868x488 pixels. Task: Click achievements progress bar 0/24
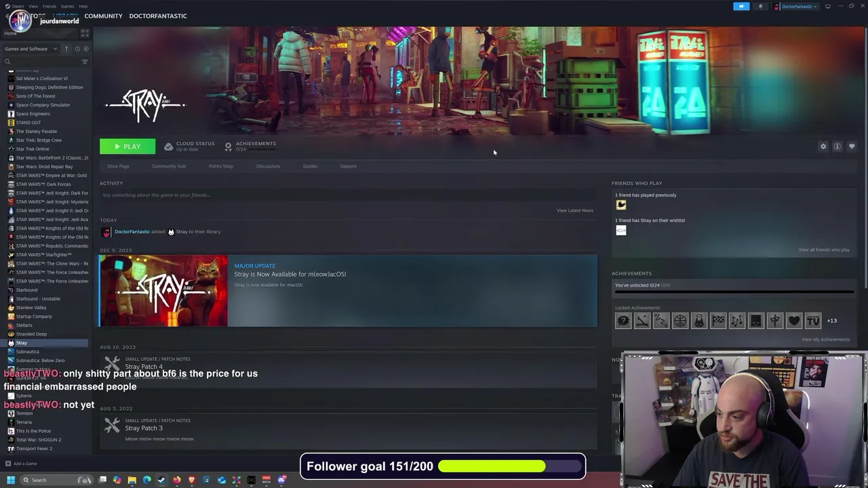734,292
